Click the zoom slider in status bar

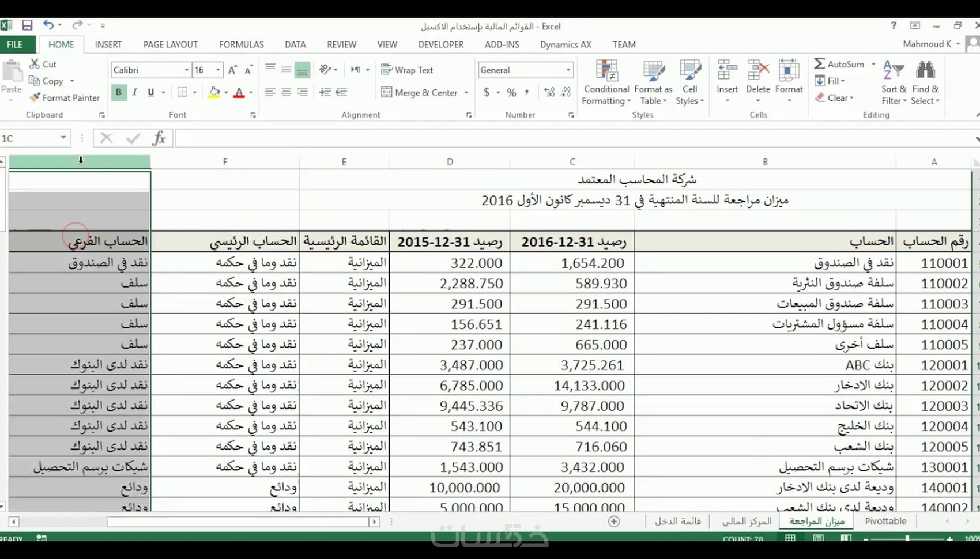(x=907, y=538)
